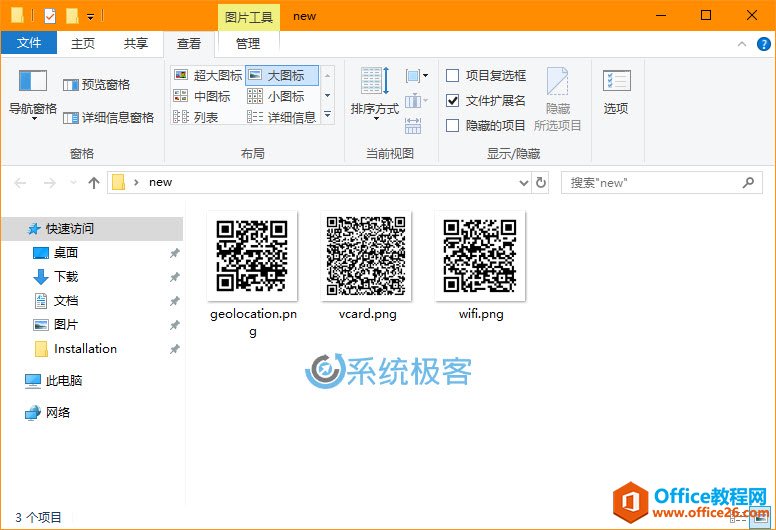The image size is (776, 530).
Task: Open Help with the question mark icon
Action: pos(764,44)
